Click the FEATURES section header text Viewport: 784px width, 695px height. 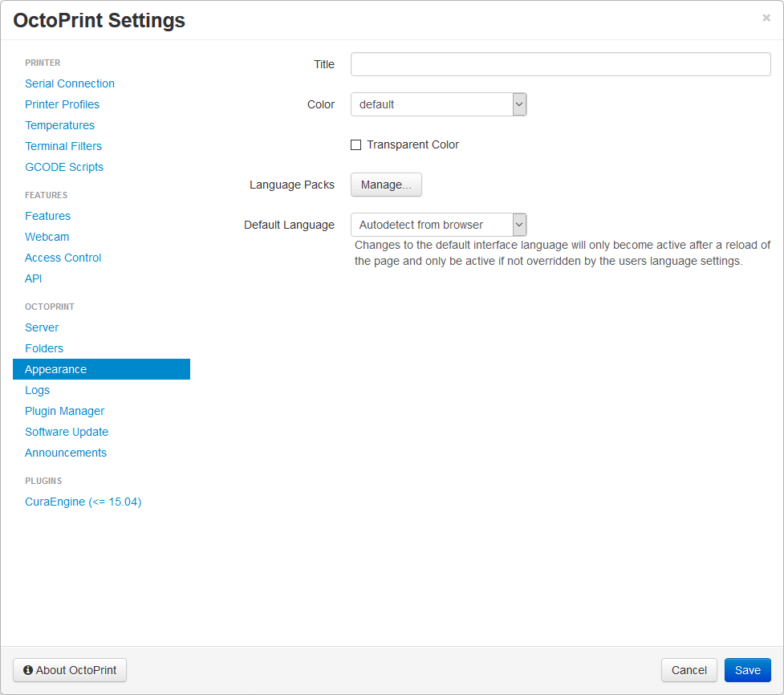(46, 196)
